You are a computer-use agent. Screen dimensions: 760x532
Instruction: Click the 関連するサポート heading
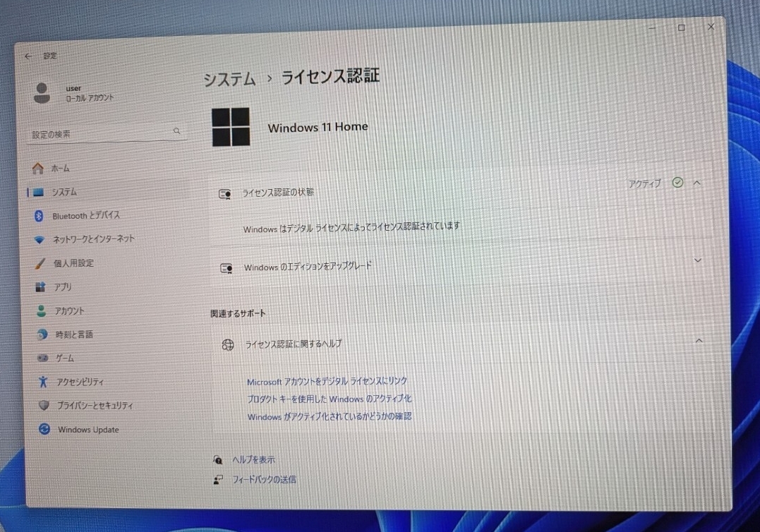point(238,313)
